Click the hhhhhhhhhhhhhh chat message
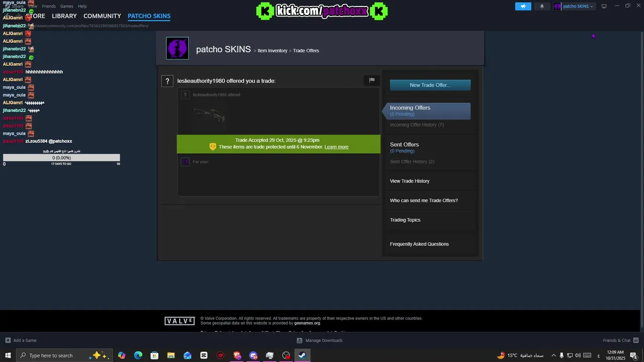Viewport: 644px width, 362px height. [x=44, y=72]
